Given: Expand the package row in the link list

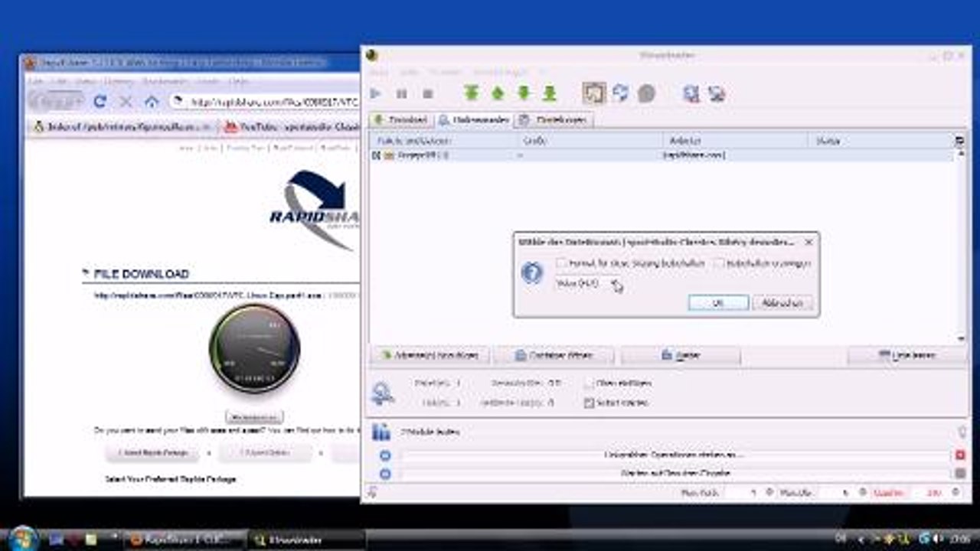Looking at the screenshot, I should (x=376, y=155).
